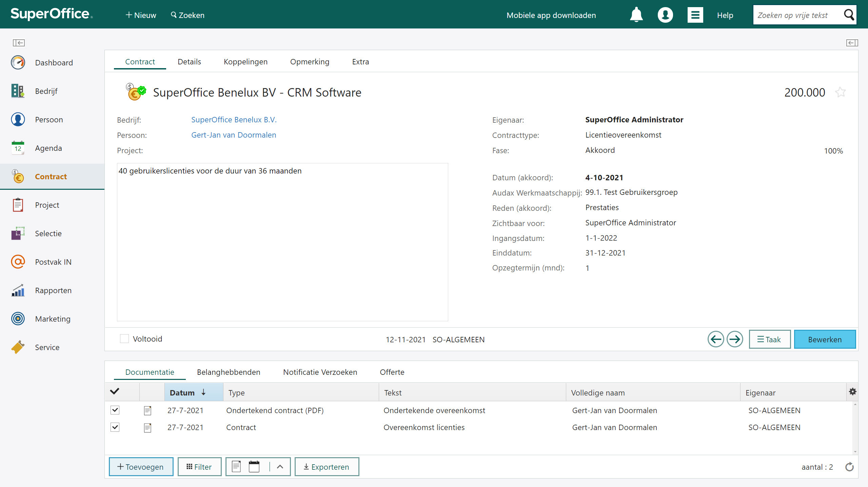
Task: Toggle select-all checkmark in table header
Action: 115,391
